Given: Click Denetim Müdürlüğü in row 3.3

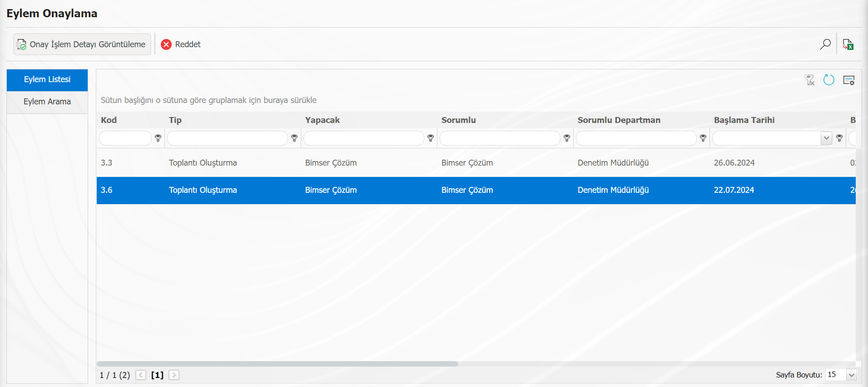Looking at the screenshot, I should (x=613, y=163).
